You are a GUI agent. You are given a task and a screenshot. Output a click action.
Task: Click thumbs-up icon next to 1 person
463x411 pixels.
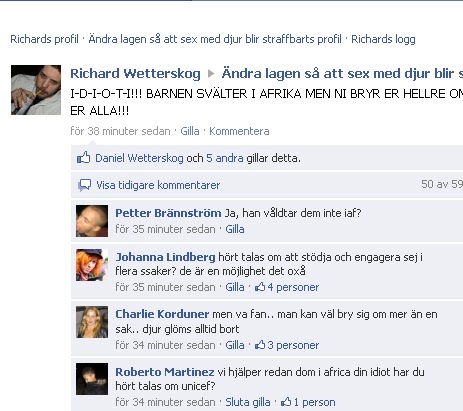pos(286,402)
